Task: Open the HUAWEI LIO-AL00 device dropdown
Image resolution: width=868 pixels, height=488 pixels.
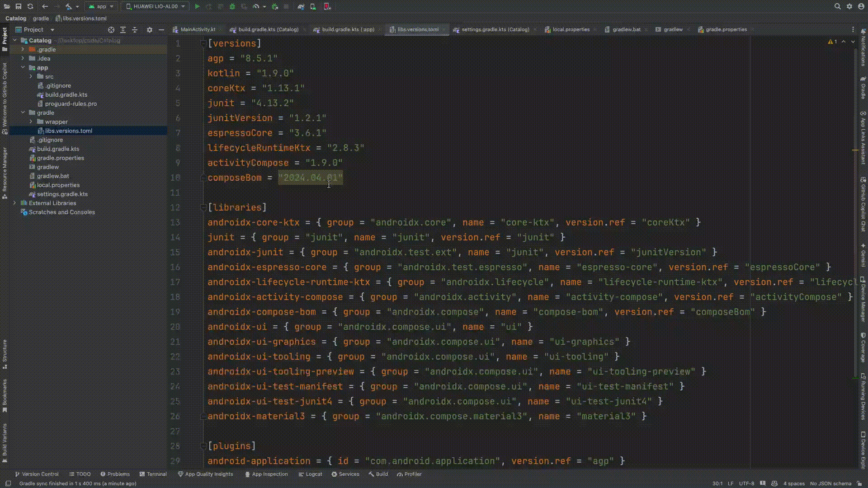Action: pyautogui.click(x=156, y=6)
